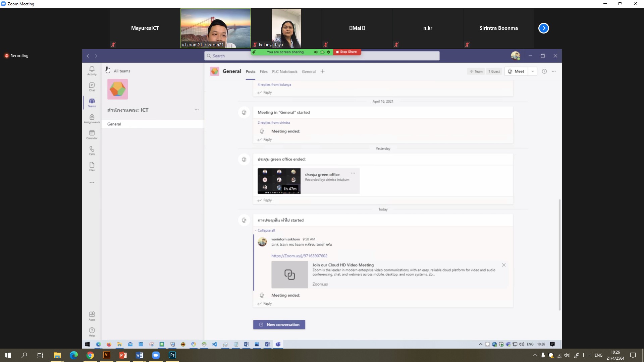Viewport: 644px width, 362px height.
Task: Collapse all replies in today's thread
Action: tap(266, 231)
